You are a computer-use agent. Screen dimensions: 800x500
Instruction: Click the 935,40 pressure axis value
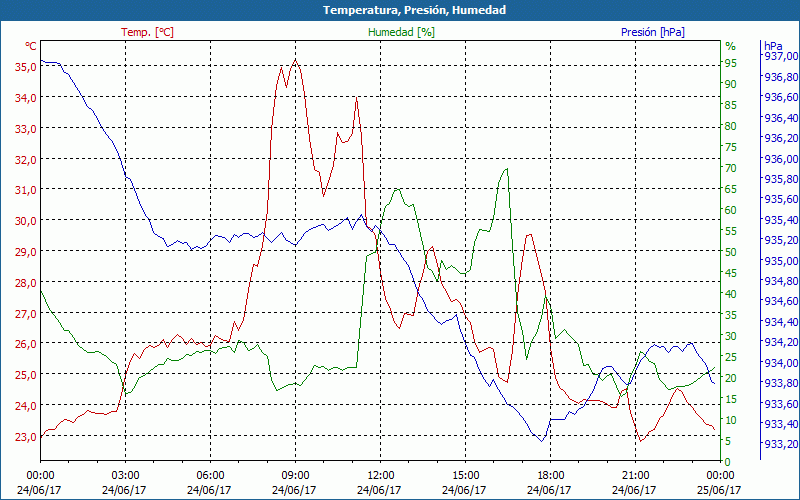[781, 220]
